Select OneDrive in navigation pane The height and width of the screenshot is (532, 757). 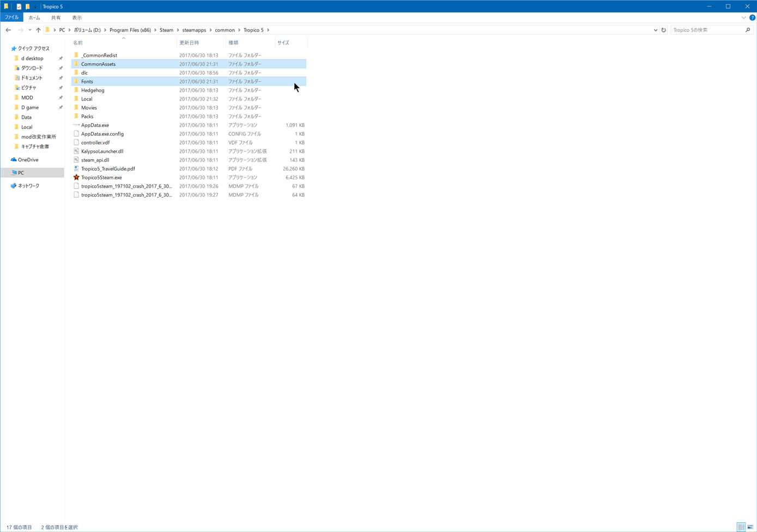click(28, 160)
